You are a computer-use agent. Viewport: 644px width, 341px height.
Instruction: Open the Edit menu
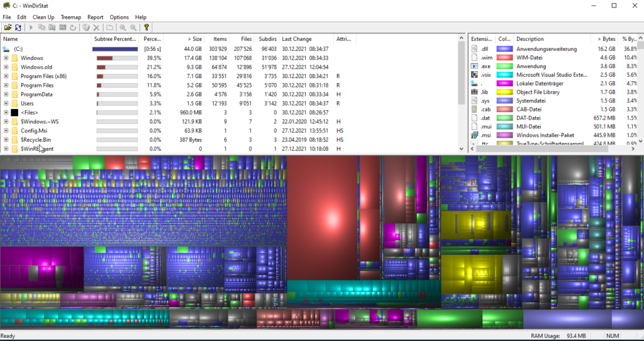pyautogui.click(x=22, y=17)
